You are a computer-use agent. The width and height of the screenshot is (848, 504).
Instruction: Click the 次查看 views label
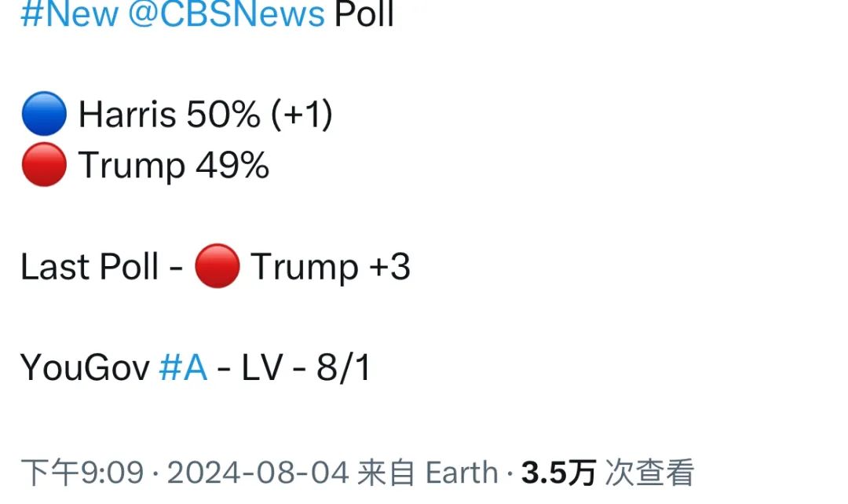tap(649, 472)
